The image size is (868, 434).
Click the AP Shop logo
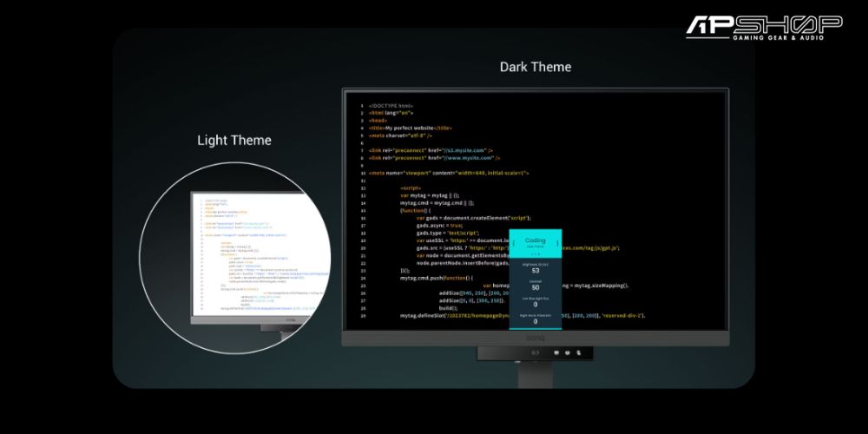coord(764,27)
